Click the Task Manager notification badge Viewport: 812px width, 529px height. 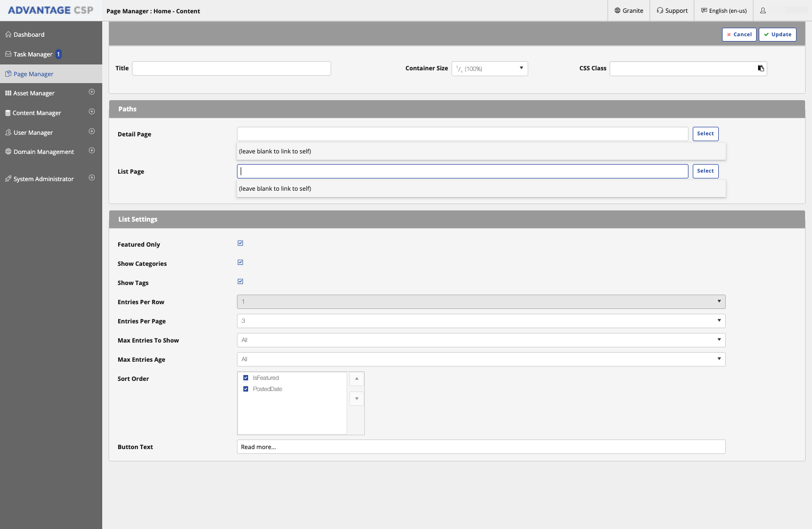coord(59,54)
